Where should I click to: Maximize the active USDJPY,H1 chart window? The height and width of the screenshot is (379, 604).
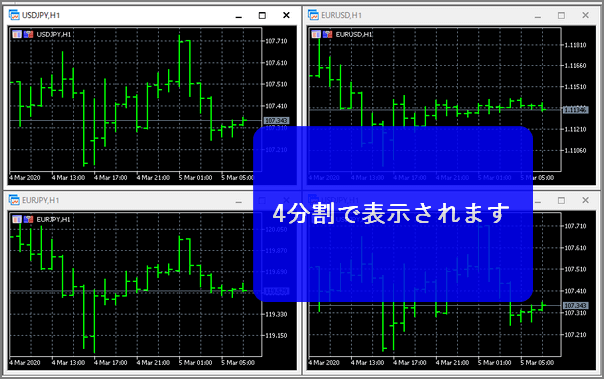pyautogui.click(x=262, y=15)
